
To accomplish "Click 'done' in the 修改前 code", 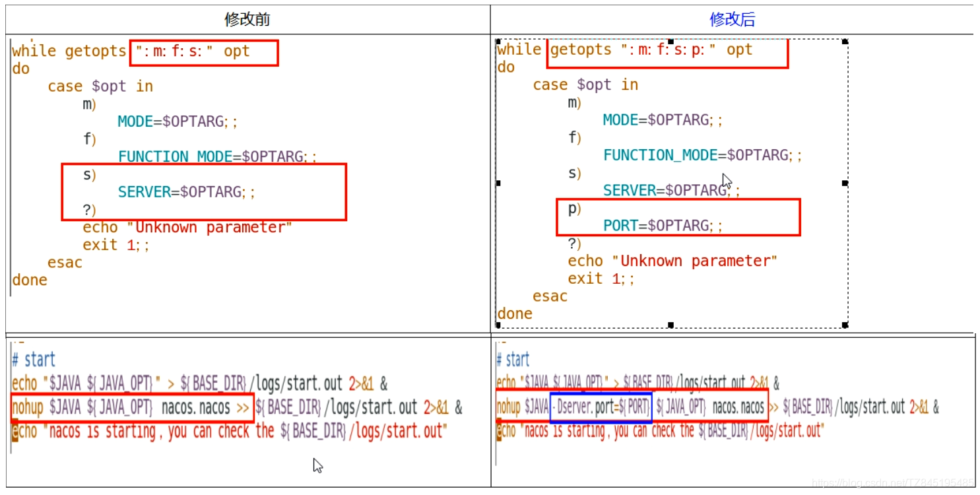I will [x=30, y=280].
